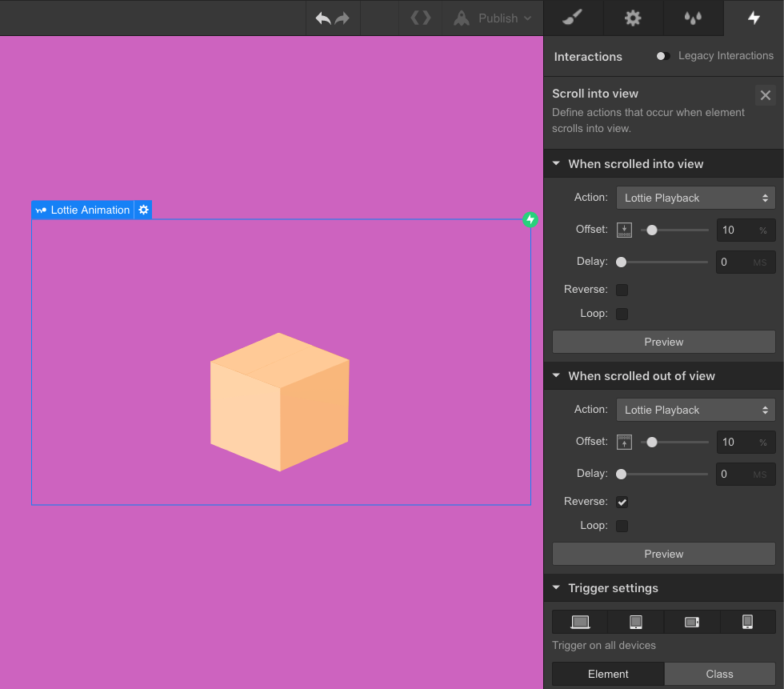Open the Style panel brush tab
784x689 pixels.
573,18
